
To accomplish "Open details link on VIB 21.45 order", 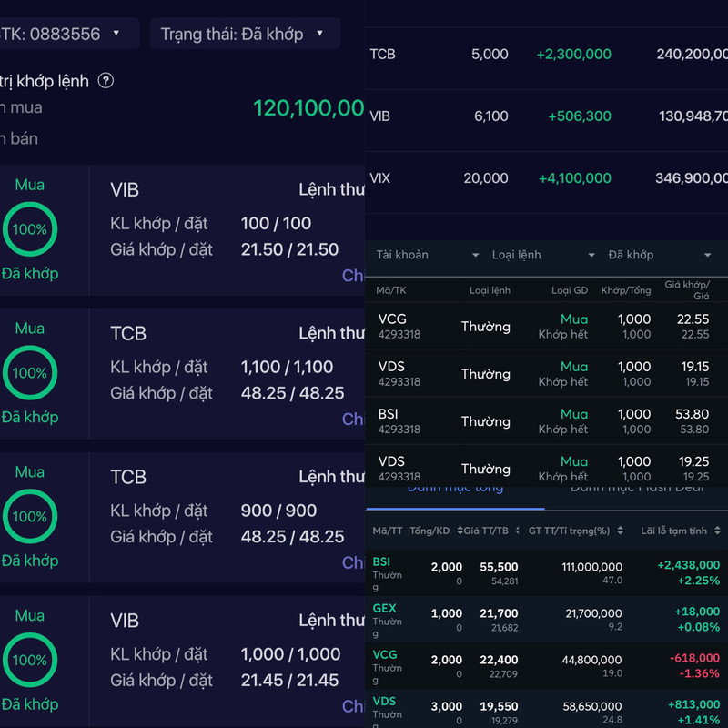I will point(353,706).
